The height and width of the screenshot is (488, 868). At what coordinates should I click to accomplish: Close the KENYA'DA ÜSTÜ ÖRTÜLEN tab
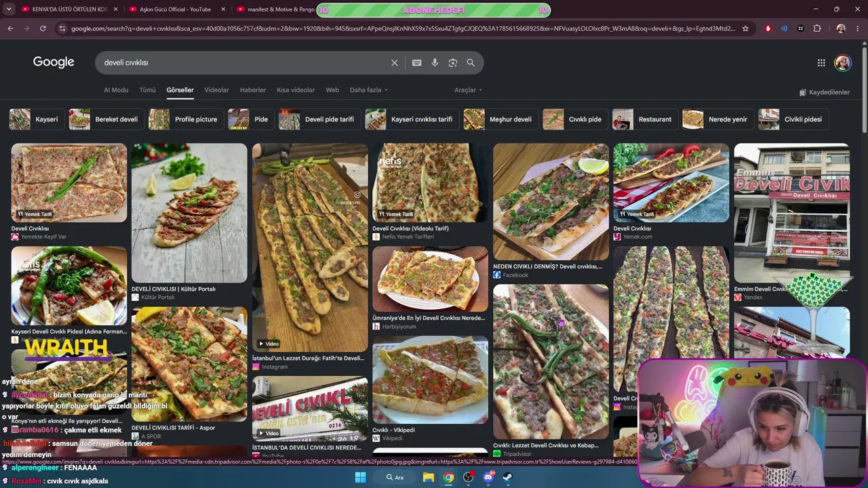115,9
